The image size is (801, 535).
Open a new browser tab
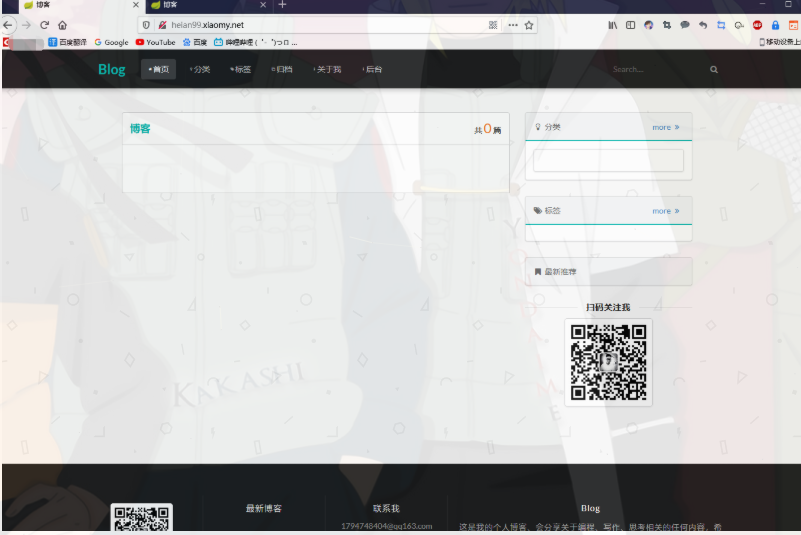tap(282, 5)
